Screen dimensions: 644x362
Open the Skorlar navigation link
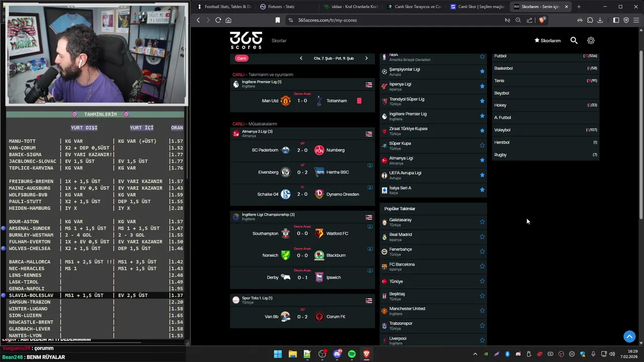point(279,41)
